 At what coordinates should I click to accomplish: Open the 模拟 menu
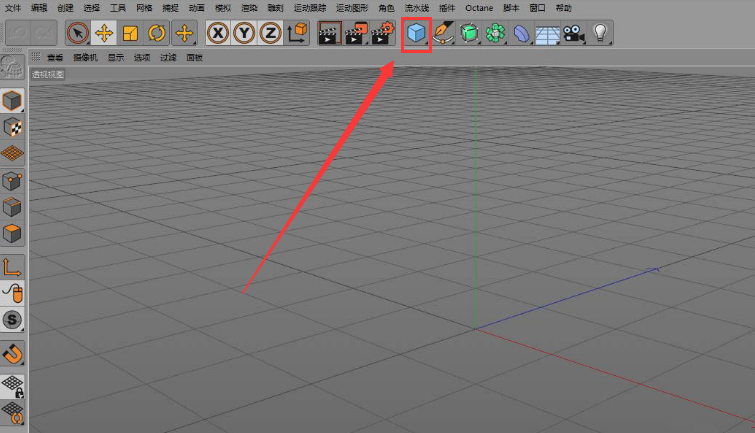click(x=222, y=8)
